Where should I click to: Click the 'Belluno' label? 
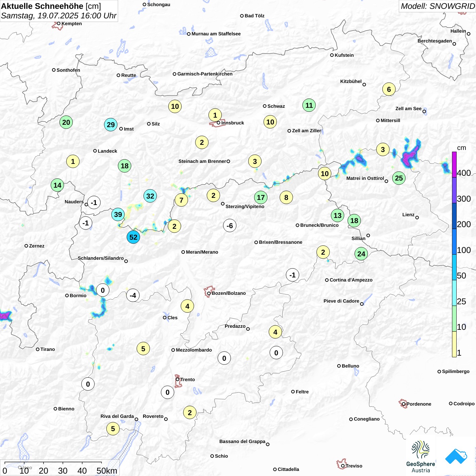pyautogui.click(x=350, y=366)
